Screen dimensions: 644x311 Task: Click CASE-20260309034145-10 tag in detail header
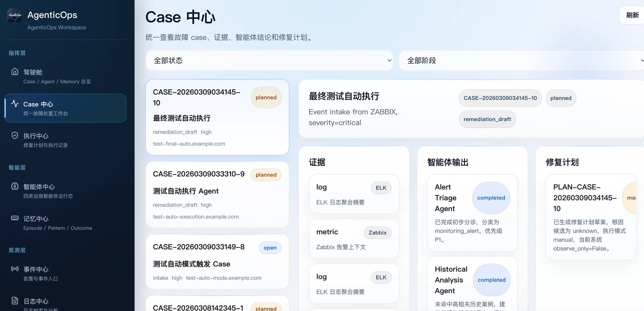click(x=500, y=98)
